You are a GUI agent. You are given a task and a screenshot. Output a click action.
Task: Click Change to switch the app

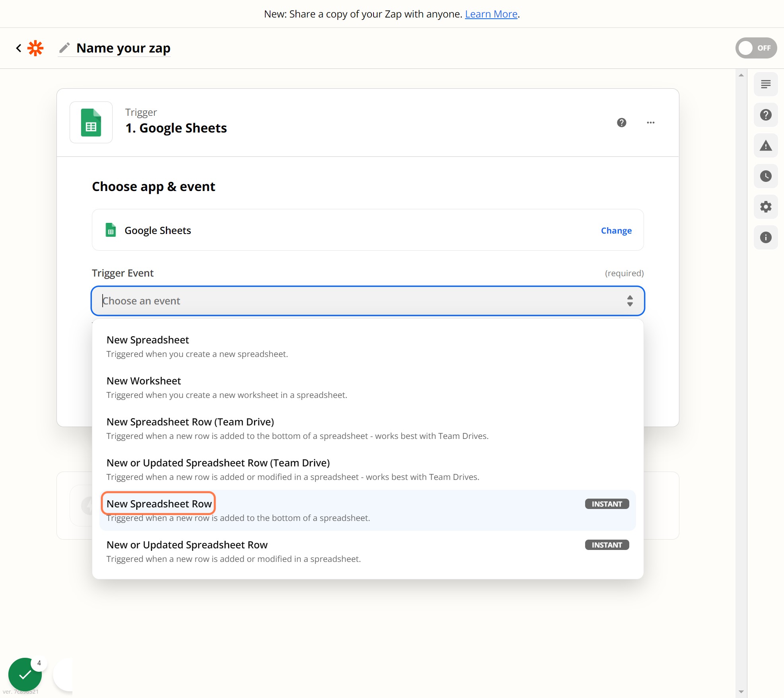pyautogui.click(x=616, y=230)
